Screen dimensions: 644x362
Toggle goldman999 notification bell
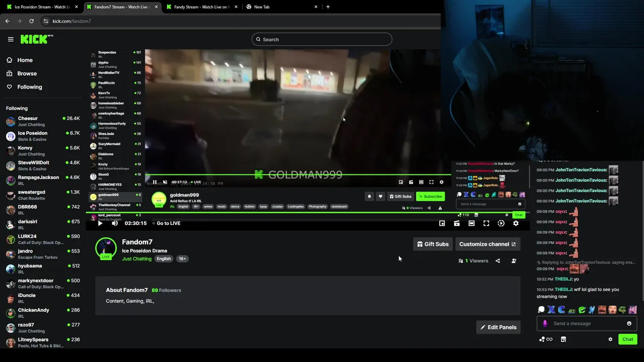point(369,197)
